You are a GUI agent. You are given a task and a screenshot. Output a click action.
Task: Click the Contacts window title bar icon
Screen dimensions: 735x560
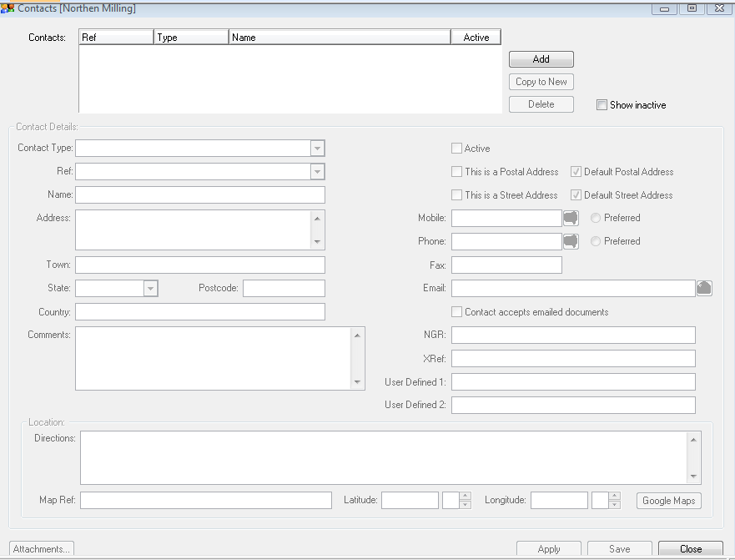pyautogui.click(x=8, y=8)
